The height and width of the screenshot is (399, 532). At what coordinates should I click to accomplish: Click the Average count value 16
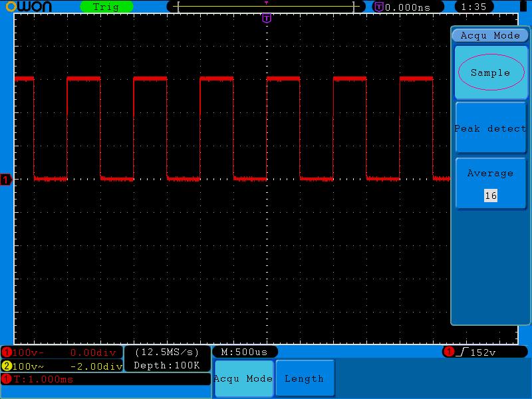tap(491, 196)
